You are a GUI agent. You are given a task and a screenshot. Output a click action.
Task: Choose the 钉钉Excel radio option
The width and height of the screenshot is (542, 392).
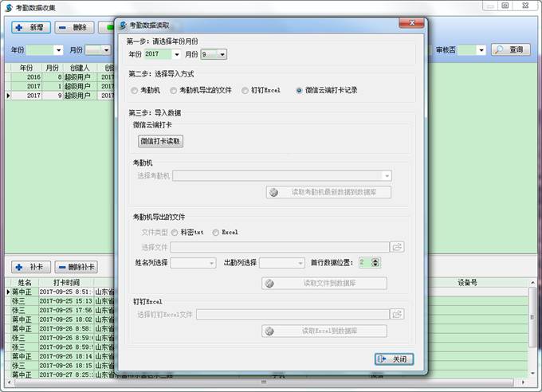pyautogui.click(x=245, y=91)
